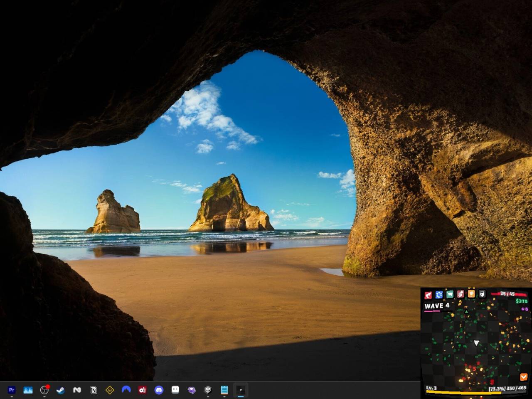This screenshot has height=399, width=532.
Task: Open Unity Hub from the taskbar
Action: pyautogui.click(x=208, y=390)
